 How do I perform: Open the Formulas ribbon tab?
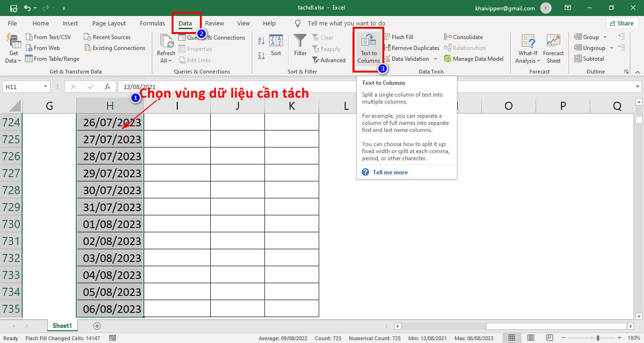pos(152,23)
